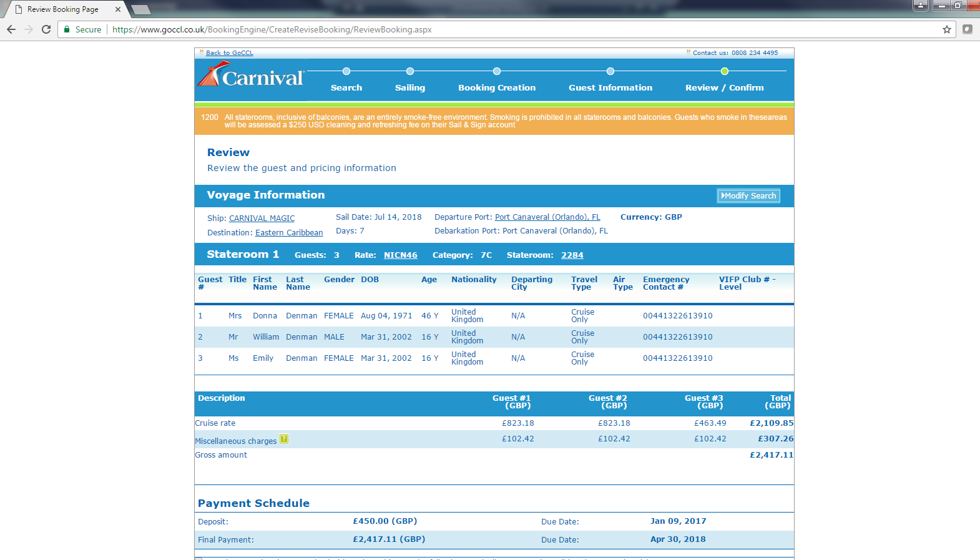Click the Carnival logo

(x=251, y=75)
